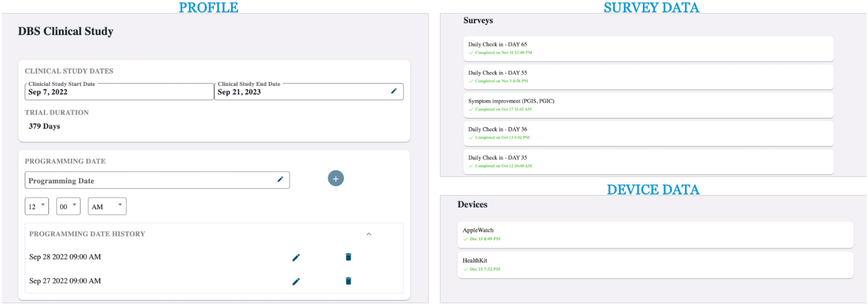Select the AppleWatch device entry
The width and height of the screenshot is (868, 305).
655,234
